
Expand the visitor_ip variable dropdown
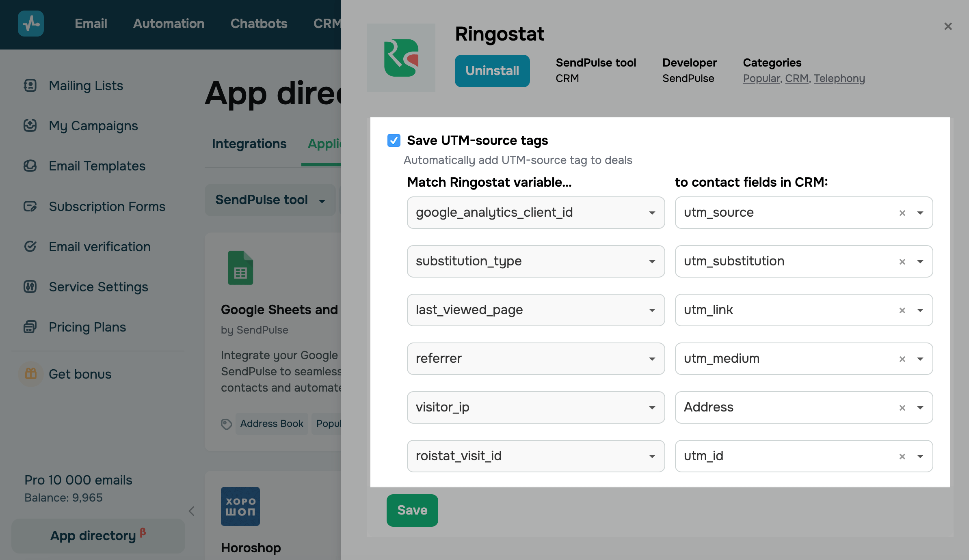click(x=652, y=408)
